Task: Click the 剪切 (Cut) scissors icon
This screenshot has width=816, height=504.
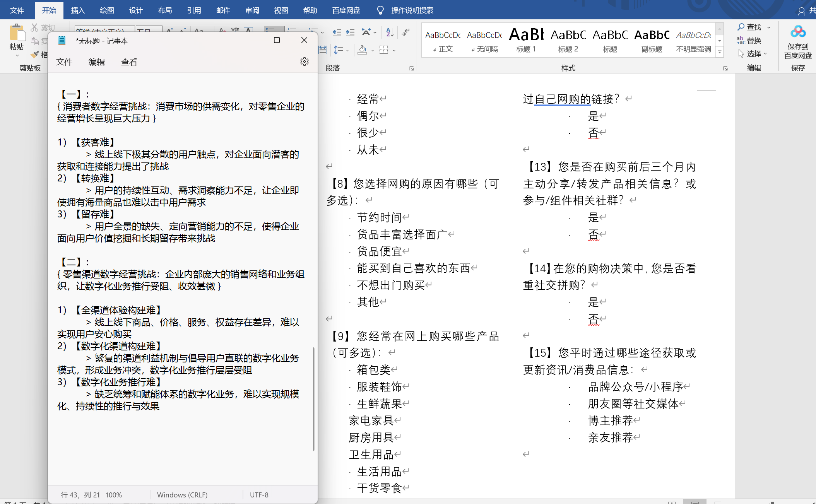Action: click(x=34, y=27)
